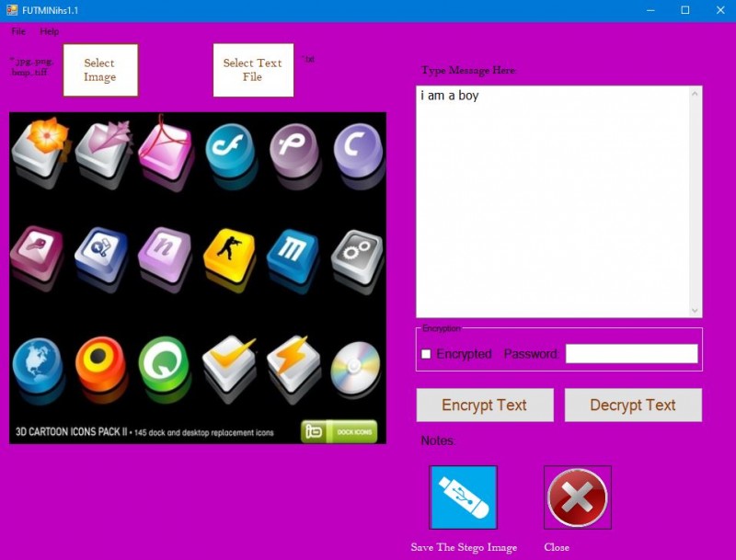Click the message box scroll up arrow

(x=696, y=94)
